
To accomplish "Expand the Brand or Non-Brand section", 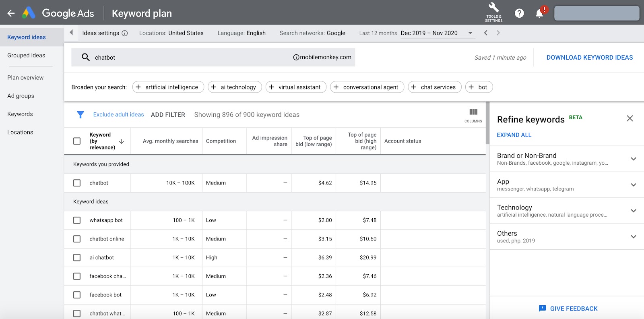I will [x=633, y=159].
